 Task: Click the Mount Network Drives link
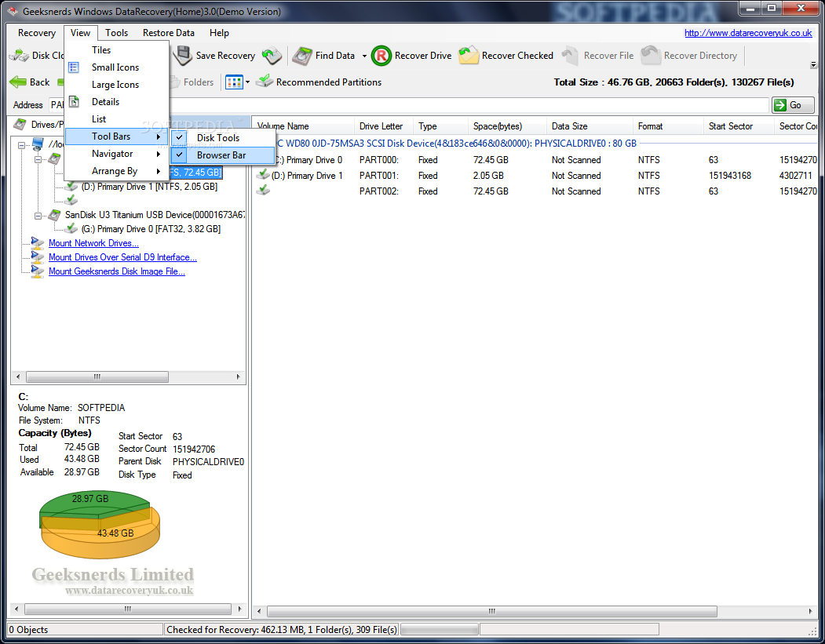click(x=93, y=243)
